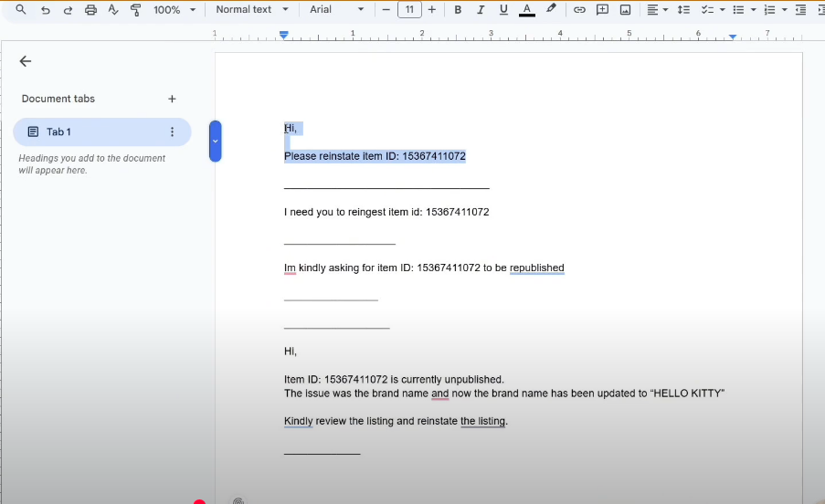This screenshot has width=825, height=504.
Task: Activate the paint format tool
Action: click(136, 10)
